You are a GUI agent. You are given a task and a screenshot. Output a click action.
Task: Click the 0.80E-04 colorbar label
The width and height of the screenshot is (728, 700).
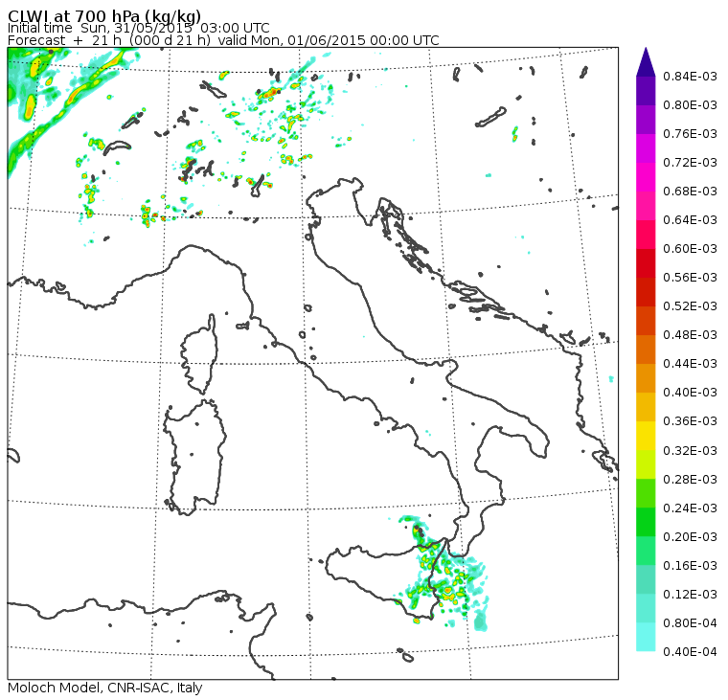(690, 623)
